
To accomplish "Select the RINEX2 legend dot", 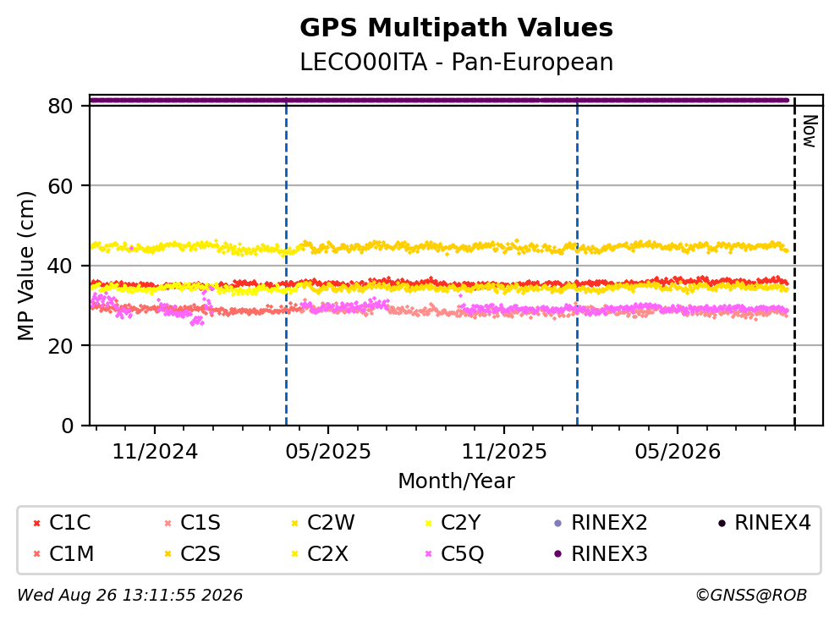I will (x=558, y=524).
